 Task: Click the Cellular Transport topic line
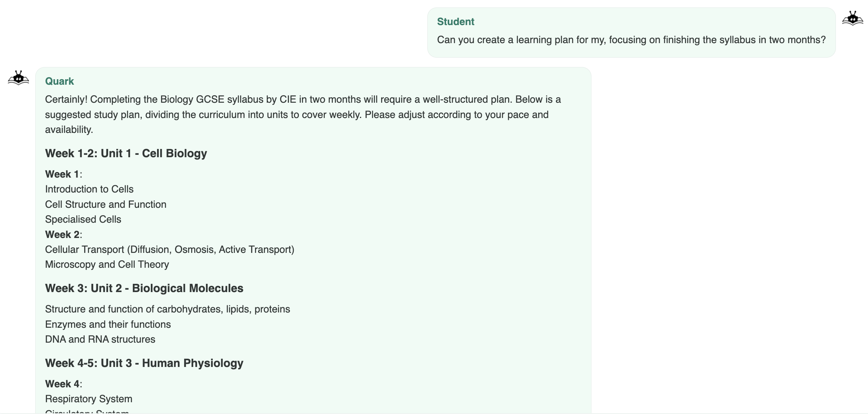pyautogui.click(x=170, y=250)
